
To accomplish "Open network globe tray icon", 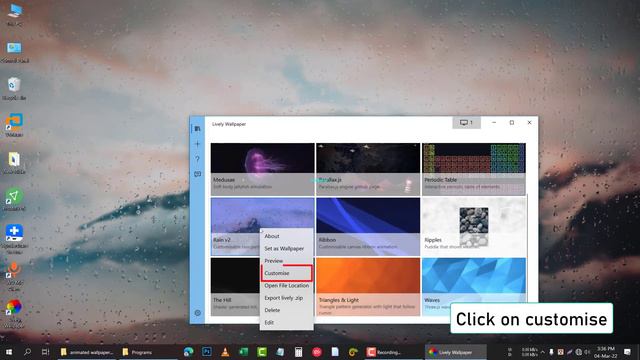I will point(578,352).
